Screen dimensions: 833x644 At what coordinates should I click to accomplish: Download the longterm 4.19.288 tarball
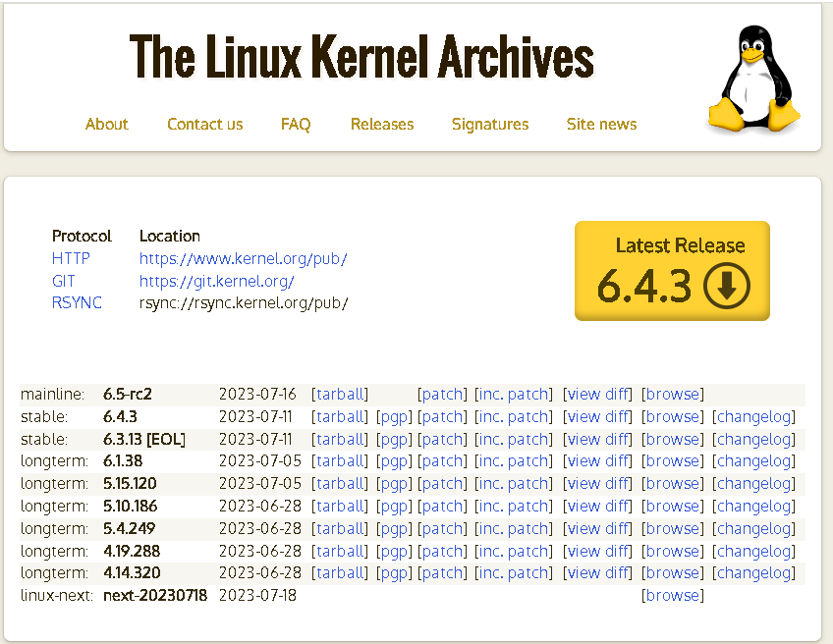(340, 551)
